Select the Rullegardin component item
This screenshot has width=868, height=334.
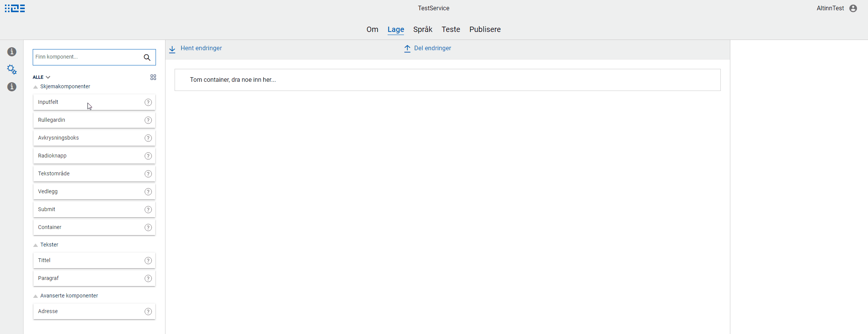(x=94, y=120)
